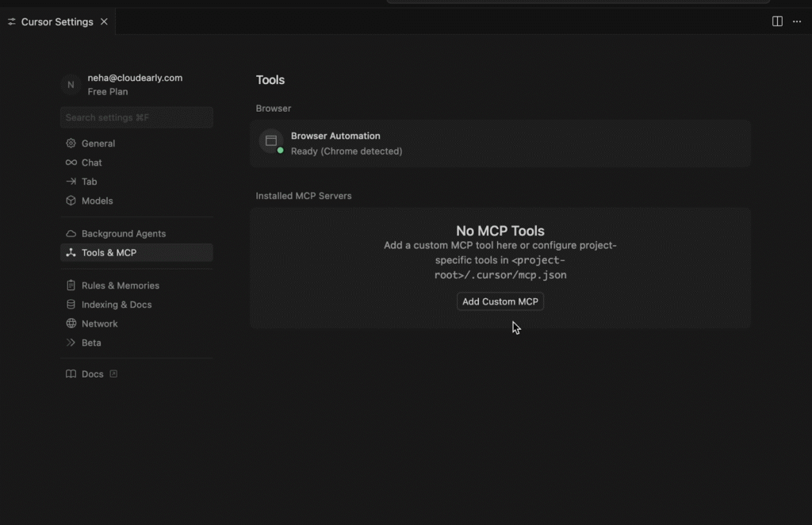The height and width of the screenshot is (525, 812).
Task: Open Browser Automation ready status row
Action: 500,144
